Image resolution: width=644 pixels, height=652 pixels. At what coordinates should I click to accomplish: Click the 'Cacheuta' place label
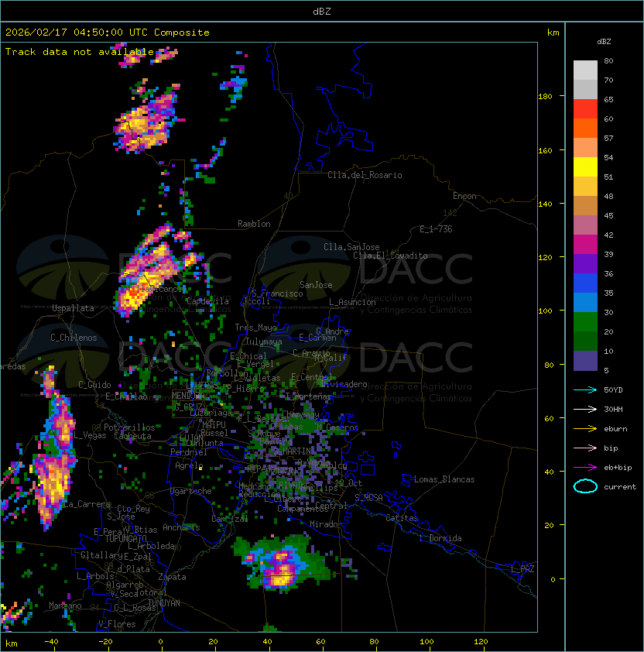(x=132, y=436)
